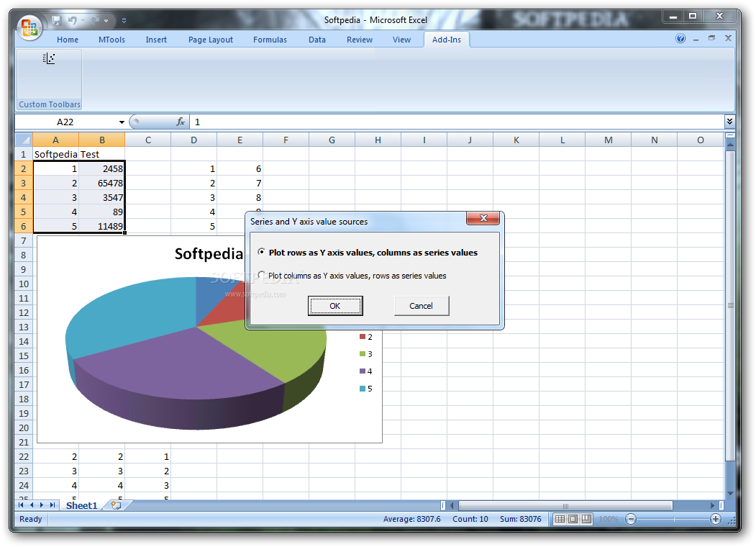Click the vertical scrollbar up arrow
The width and height of the screenshot is (756, 547).
(x=730, y=144)
